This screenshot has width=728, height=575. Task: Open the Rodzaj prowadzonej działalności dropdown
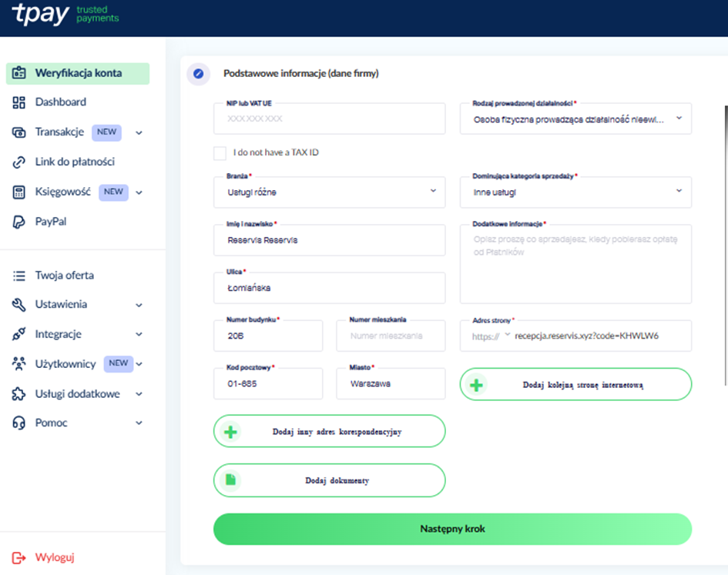(x=575, y=119)
